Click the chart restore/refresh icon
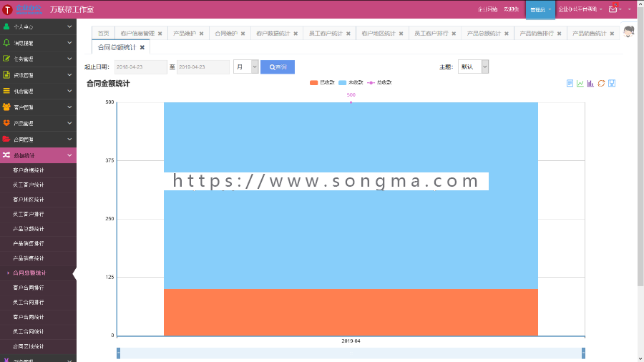The width and height of the screenshot is (644, 362). click(x=601, y=83)
